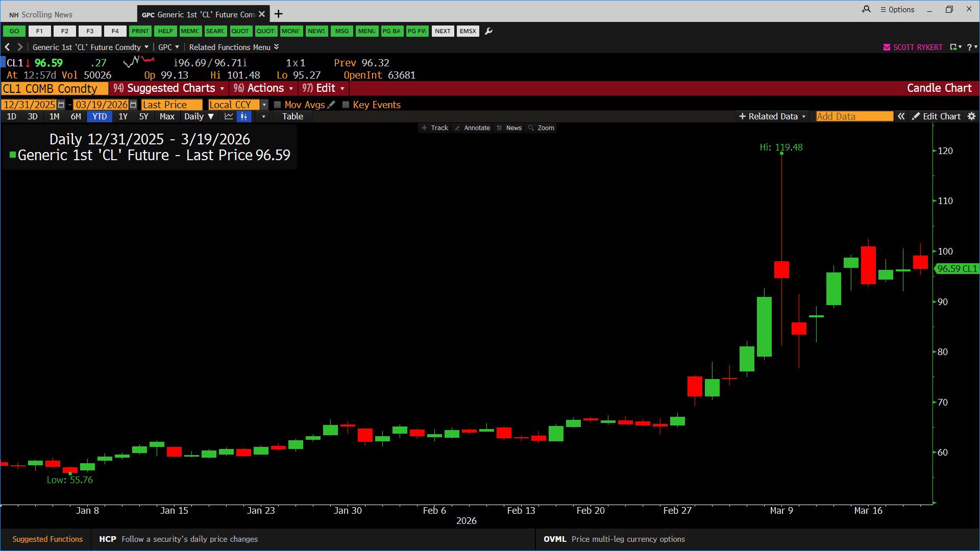This screenshot has height=551, width=980.
Task: Click the double-chevron collapse panel icon
Action: pos(901,116)
